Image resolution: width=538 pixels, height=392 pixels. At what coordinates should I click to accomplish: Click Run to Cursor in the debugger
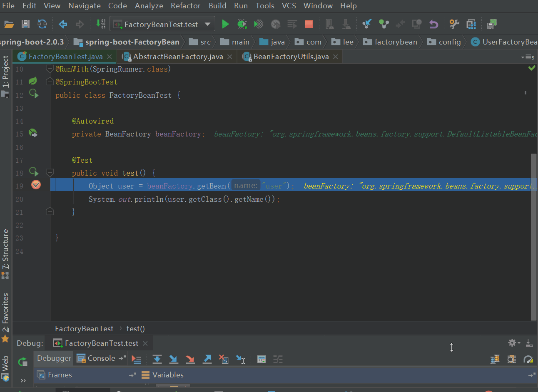240,359
